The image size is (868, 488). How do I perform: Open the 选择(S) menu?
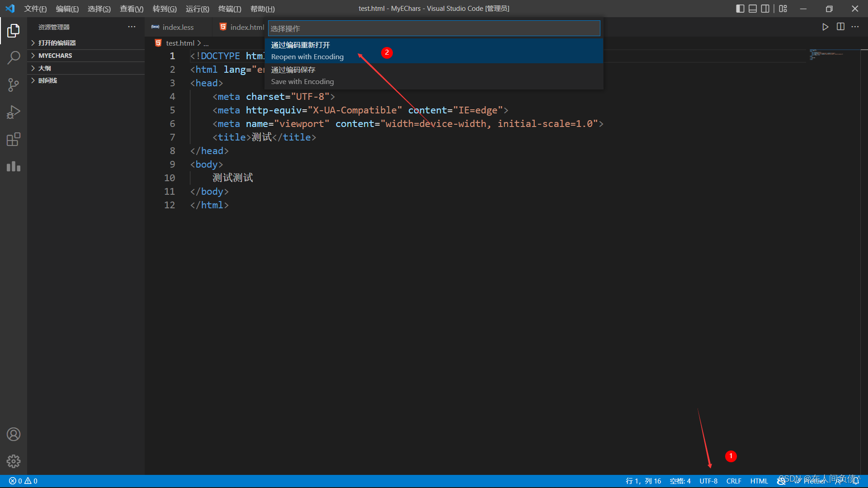99,9
